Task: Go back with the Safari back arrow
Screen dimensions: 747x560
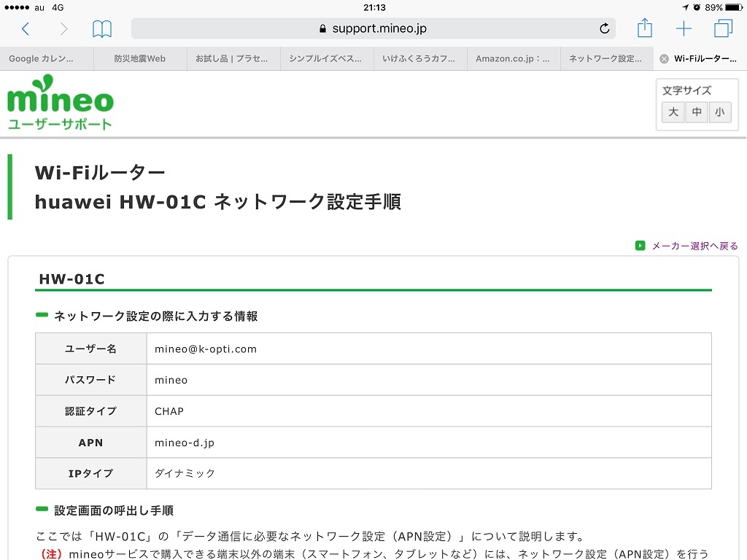Action: tap(26, 29)
